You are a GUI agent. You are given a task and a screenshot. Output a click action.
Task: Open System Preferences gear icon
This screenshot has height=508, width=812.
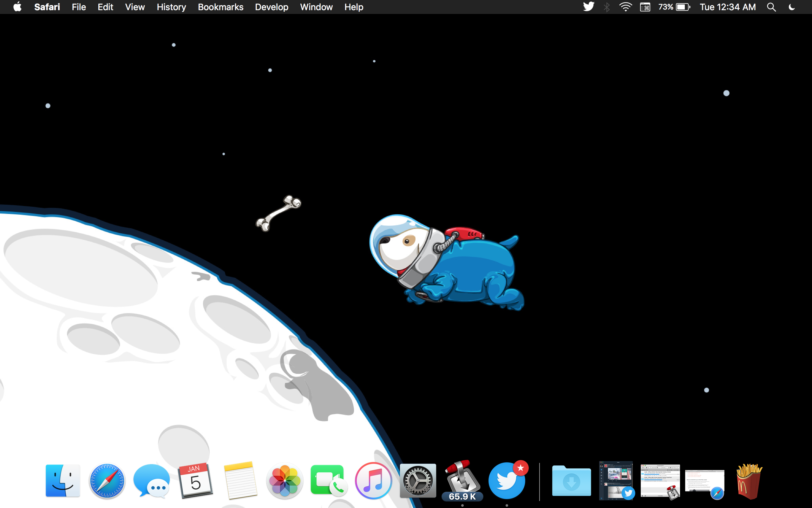coord(418,481)
